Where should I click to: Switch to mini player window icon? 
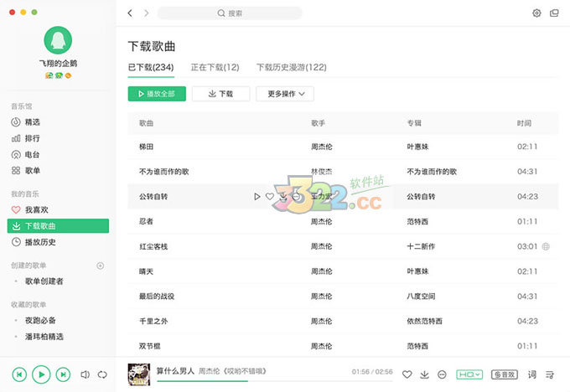554,13
